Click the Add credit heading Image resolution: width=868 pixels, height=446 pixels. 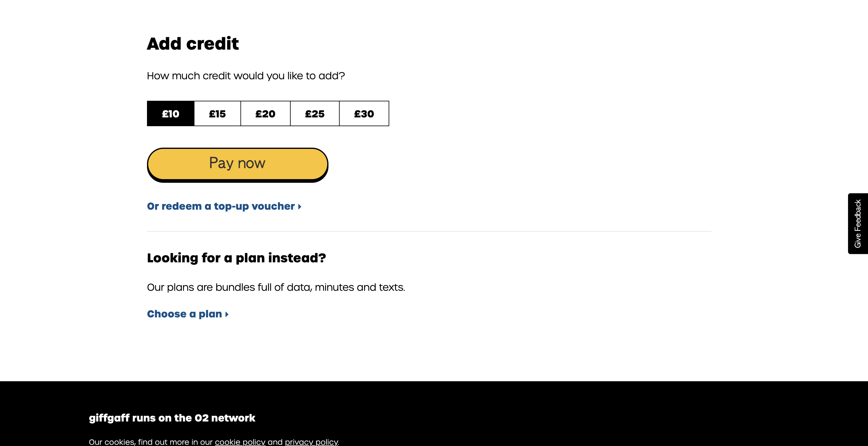(193, 44)
